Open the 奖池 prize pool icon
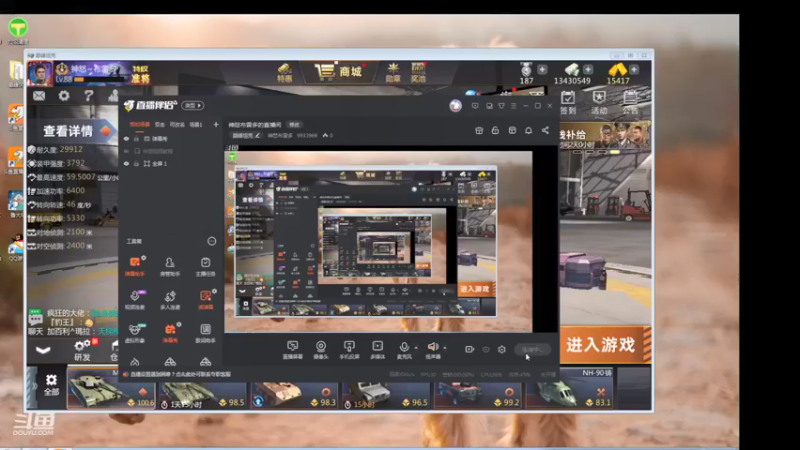 [418, 73]
